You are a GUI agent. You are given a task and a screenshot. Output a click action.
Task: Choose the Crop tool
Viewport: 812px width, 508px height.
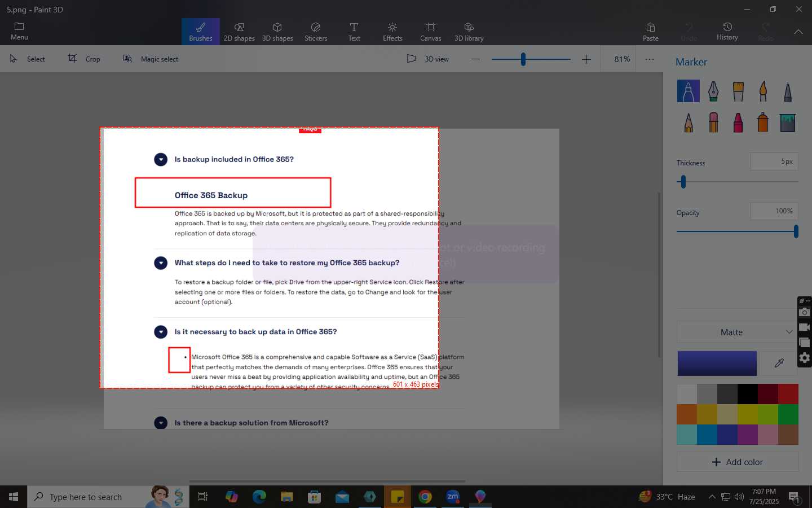click(84, 59)
